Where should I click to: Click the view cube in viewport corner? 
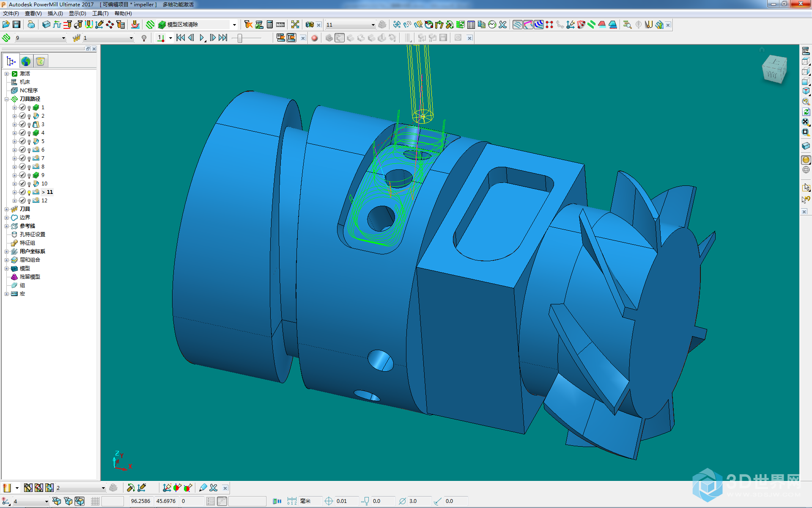tap(774, 69)
